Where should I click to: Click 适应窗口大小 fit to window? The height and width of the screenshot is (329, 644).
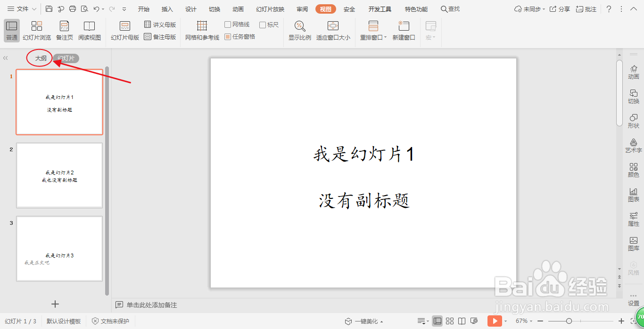(x=333, y=31)
